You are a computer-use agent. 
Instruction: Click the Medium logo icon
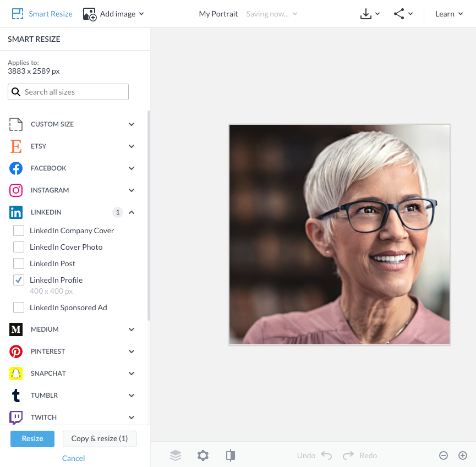click(x=16, y=329)
